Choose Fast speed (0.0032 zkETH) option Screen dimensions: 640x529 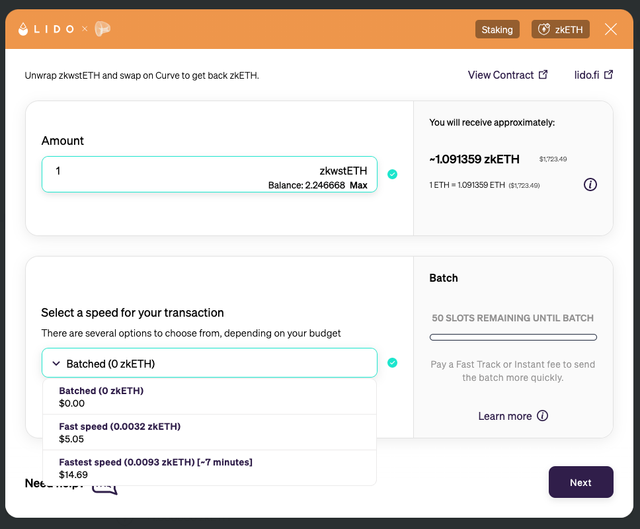(x=209, y=432)
